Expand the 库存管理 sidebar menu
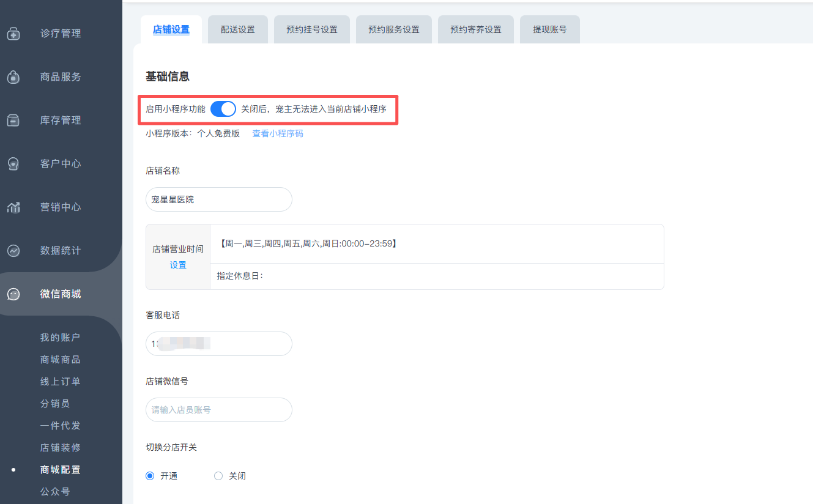813x504 pixels. 61,120
